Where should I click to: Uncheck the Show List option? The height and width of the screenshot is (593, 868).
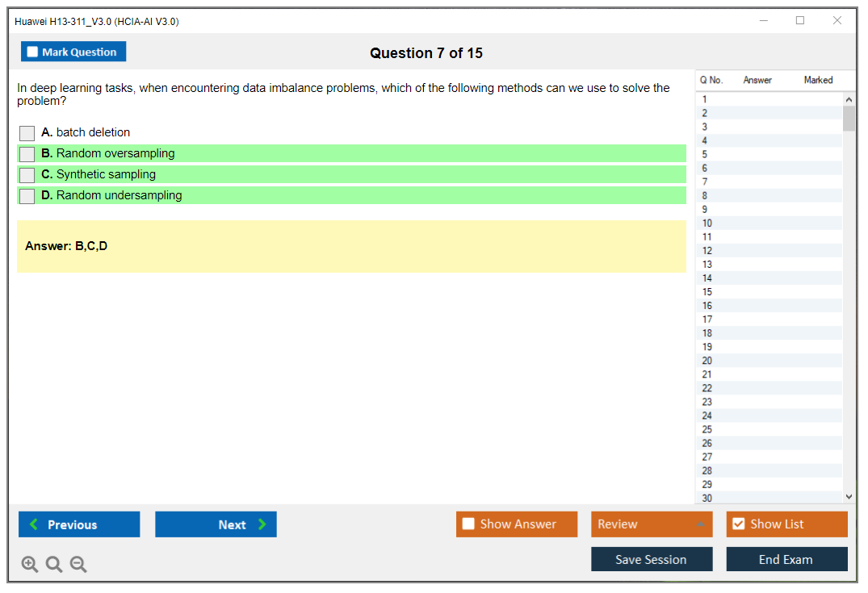[x=738, y=524]
